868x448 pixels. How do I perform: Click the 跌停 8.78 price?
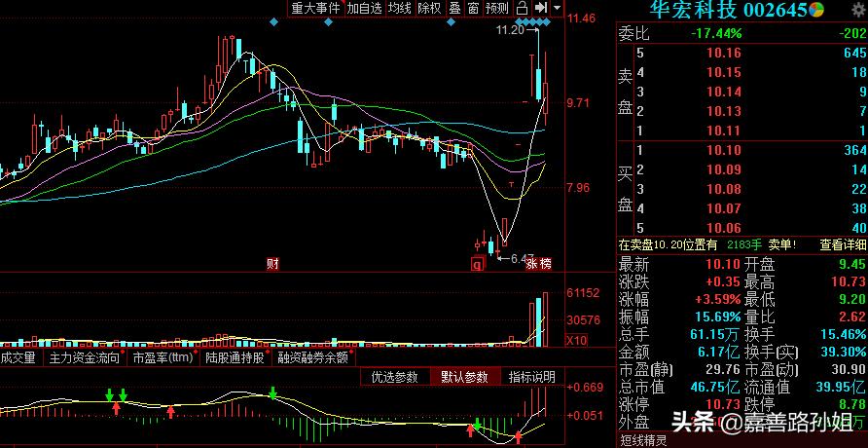tap(853, 404)
